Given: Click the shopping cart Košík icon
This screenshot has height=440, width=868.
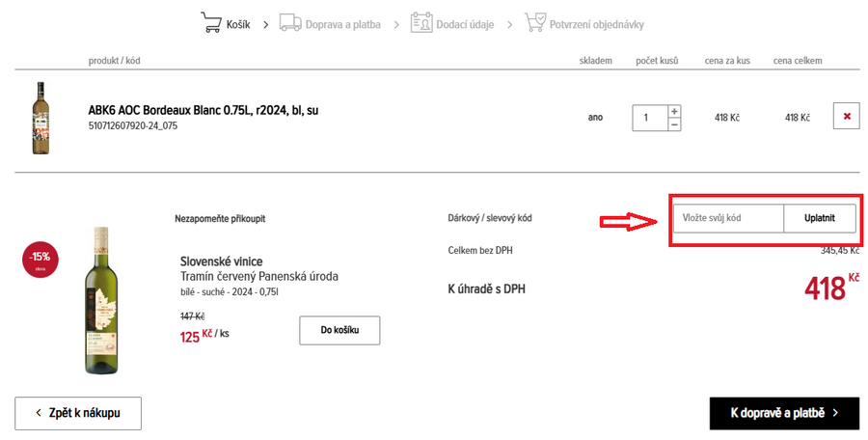Looking at the screenshot, I should [x=211, y=23].
